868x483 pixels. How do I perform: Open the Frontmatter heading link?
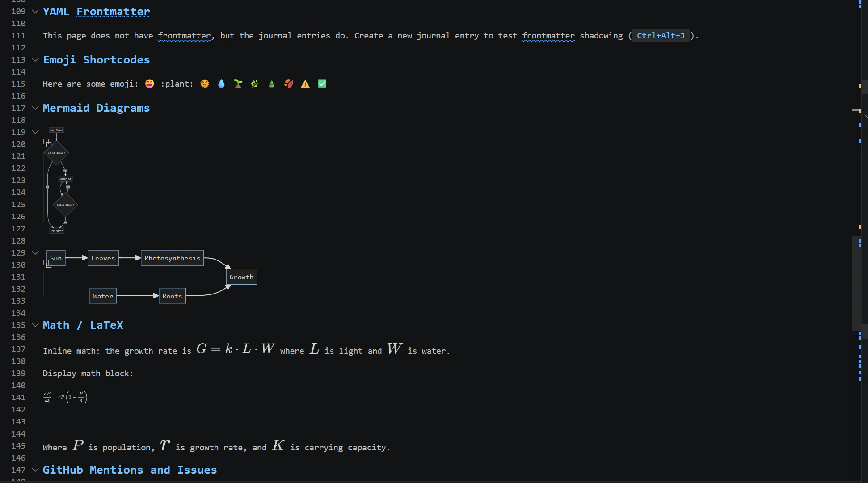(113, 11)
